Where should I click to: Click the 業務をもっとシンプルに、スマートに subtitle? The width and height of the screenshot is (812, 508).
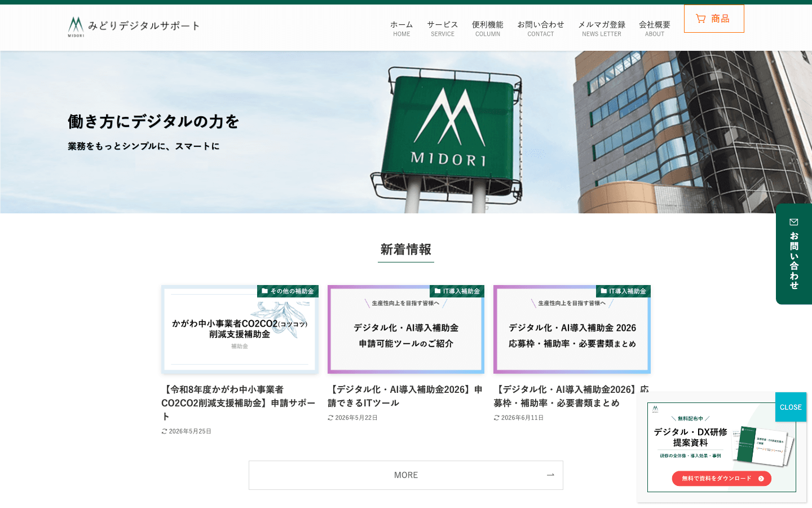(144, 146)
